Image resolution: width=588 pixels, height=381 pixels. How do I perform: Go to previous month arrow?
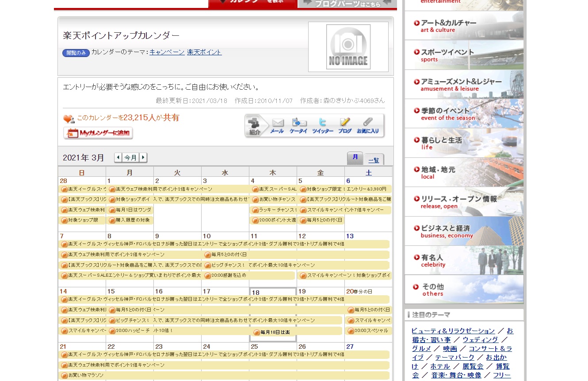(118, 158)
